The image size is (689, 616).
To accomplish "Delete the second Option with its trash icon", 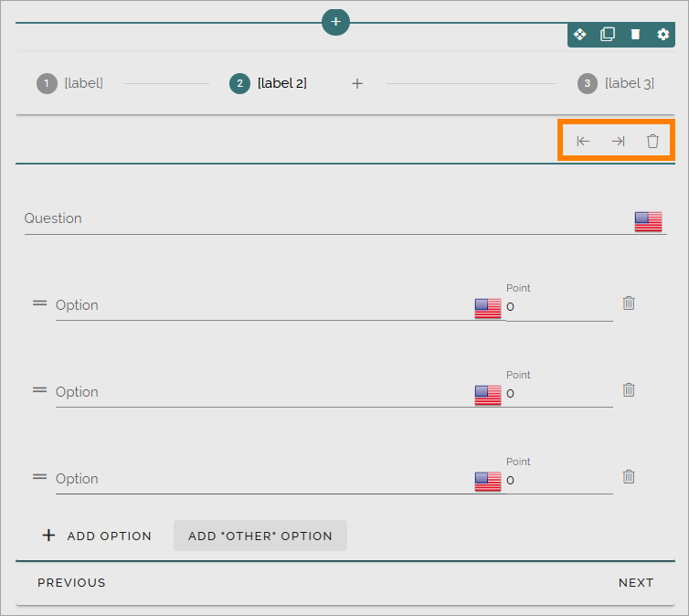I will pyautogui.click(x=629, y=389).
